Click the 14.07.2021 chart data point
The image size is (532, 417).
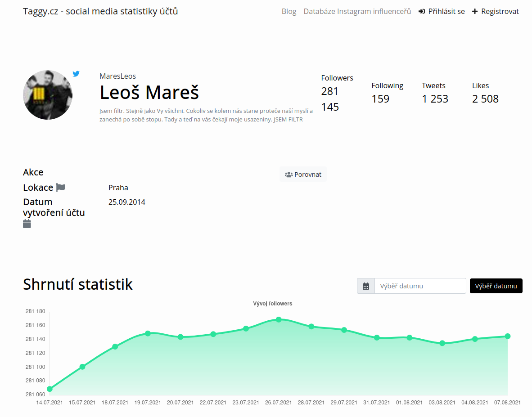[x=50, y=389]
